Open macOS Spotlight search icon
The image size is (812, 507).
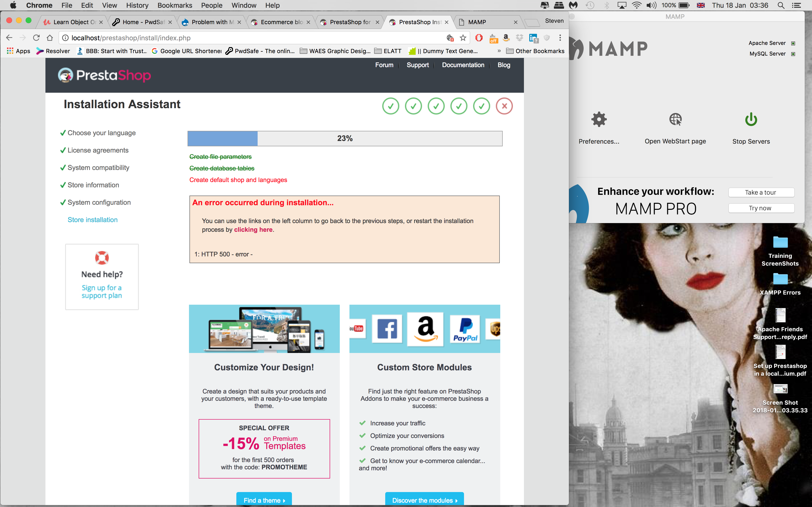coord(781,5)
